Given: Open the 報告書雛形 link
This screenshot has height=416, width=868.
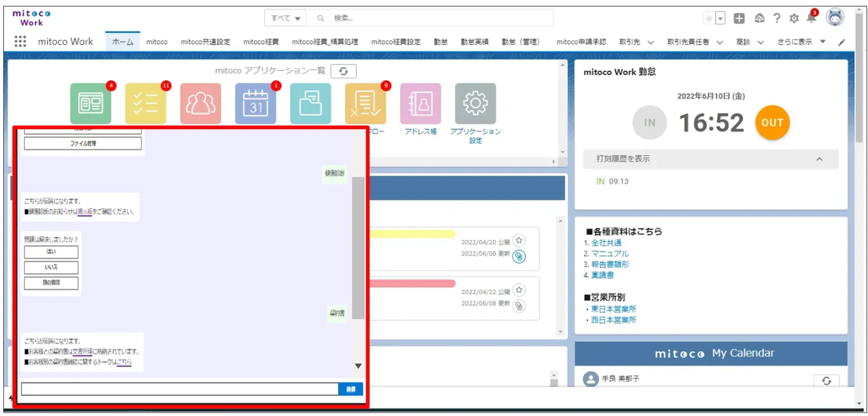Looking at the screenshot, I should pyautogui.click(x=610, y=265).
